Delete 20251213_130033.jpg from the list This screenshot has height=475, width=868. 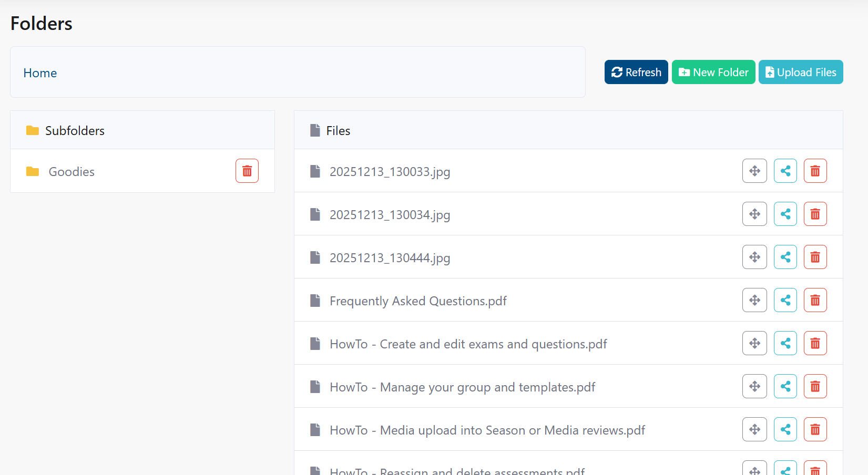[x=815, y=171]
